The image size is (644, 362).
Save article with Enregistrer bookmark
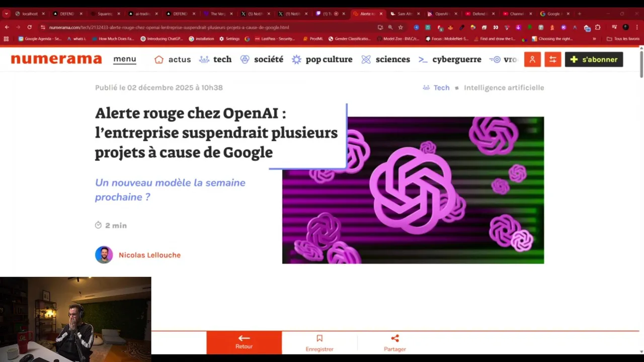[319, 343]
